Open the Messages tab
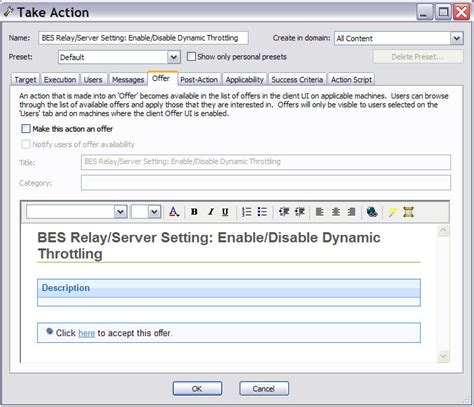This screenshot has width=474, height=407. click(x=128, y=80)
